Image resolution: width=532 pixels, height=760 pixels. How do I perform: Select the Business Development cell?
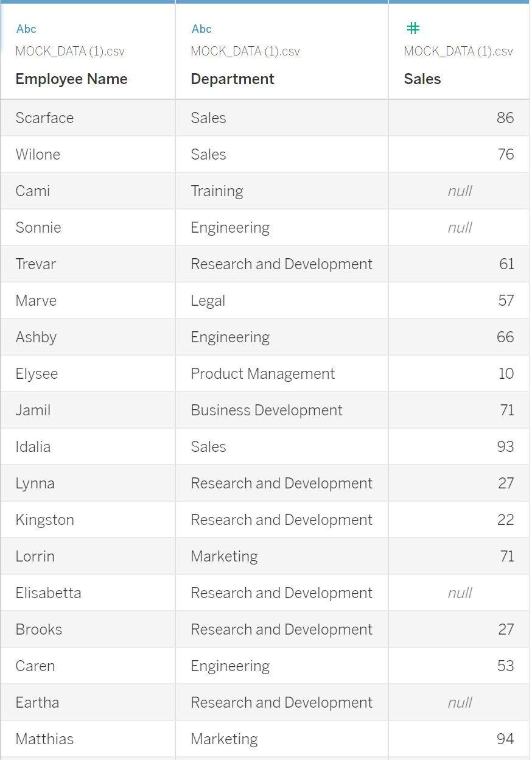click(267, 410)
